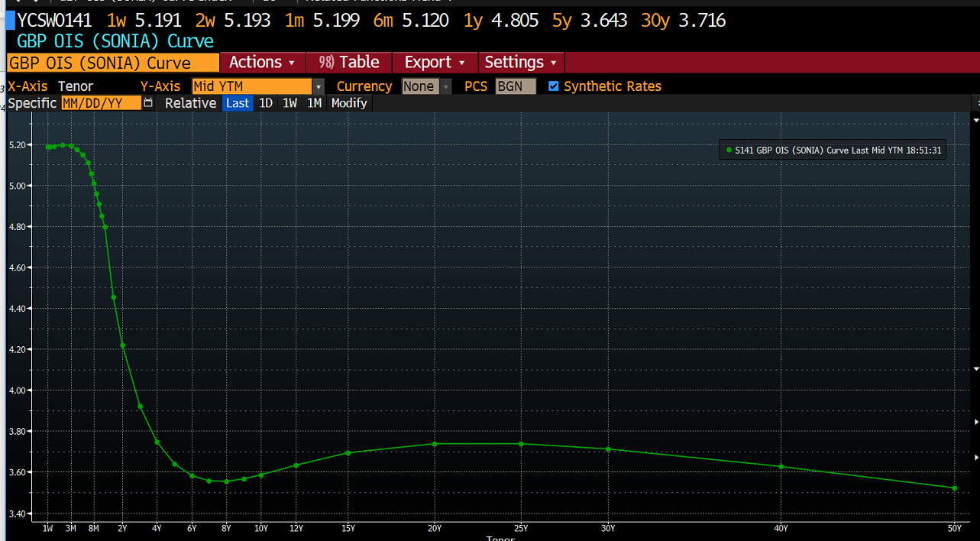This screenshot has width=980, height=541.
Task: Expand the Actions menu
Action: (262, 63)
